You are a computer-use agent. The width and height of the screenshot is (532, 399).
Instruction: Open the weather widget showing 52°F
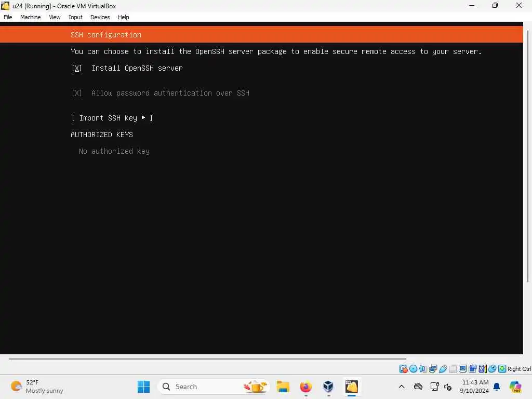[37, 387]
